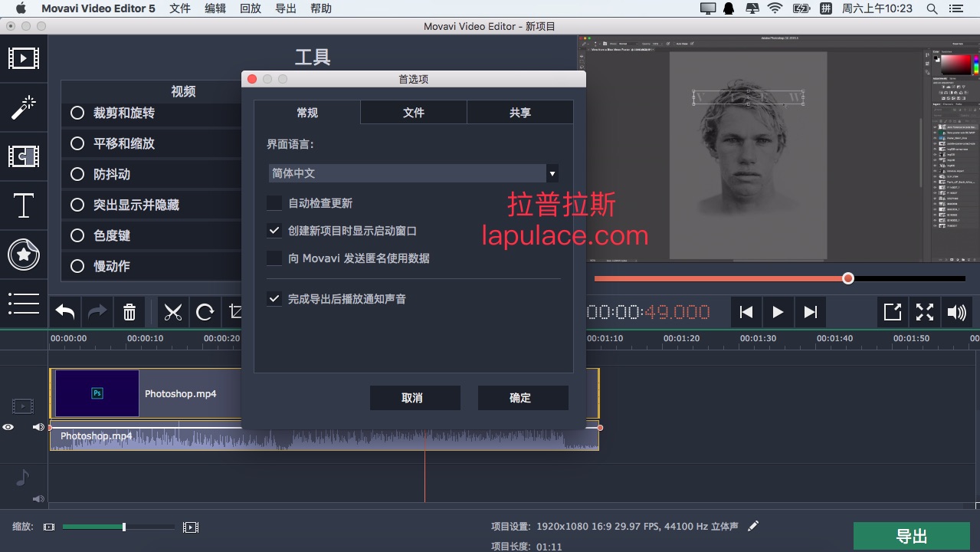Open the Titles text tool
The width and height of the screenshot is (980, 552).
pyautogui.click(x=24, y=205)
